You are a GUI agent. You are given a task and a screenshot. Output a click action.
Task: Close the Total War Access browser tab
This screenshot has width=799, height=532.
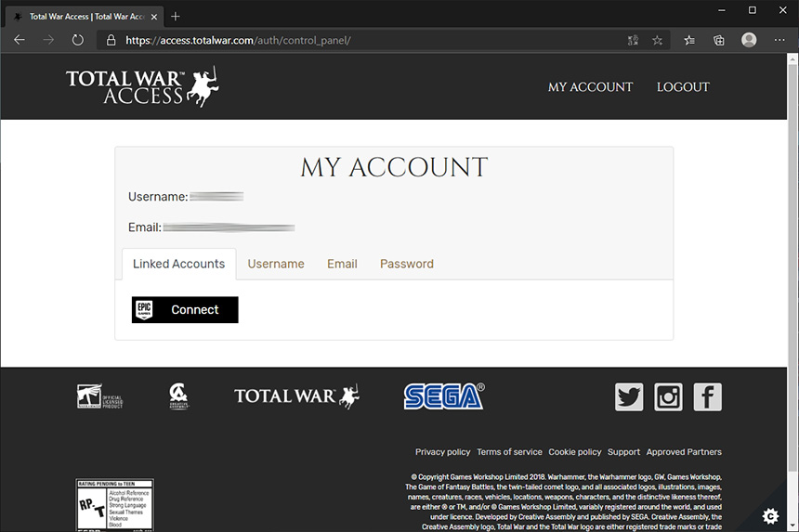click(x=154, y=17)
